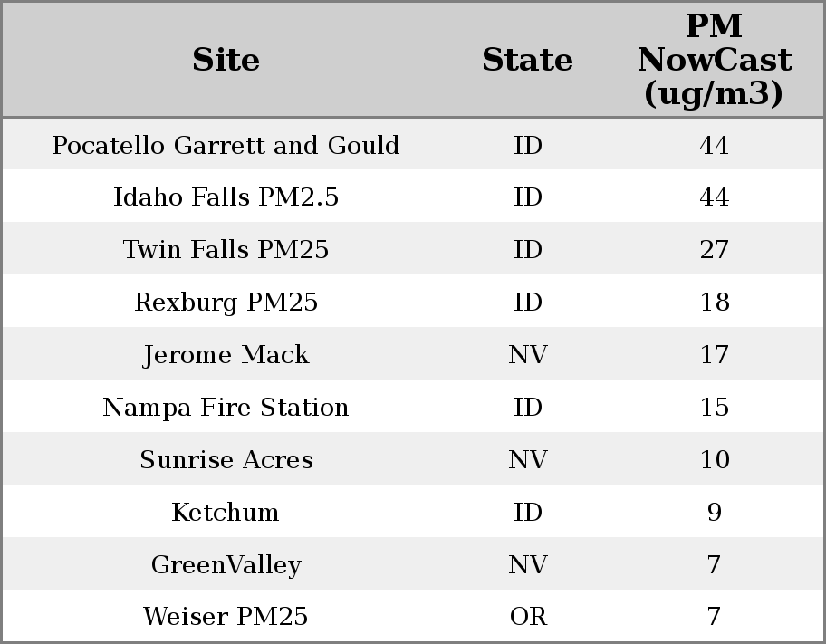Select the Weiser PM25 site cell

(226, 617)
